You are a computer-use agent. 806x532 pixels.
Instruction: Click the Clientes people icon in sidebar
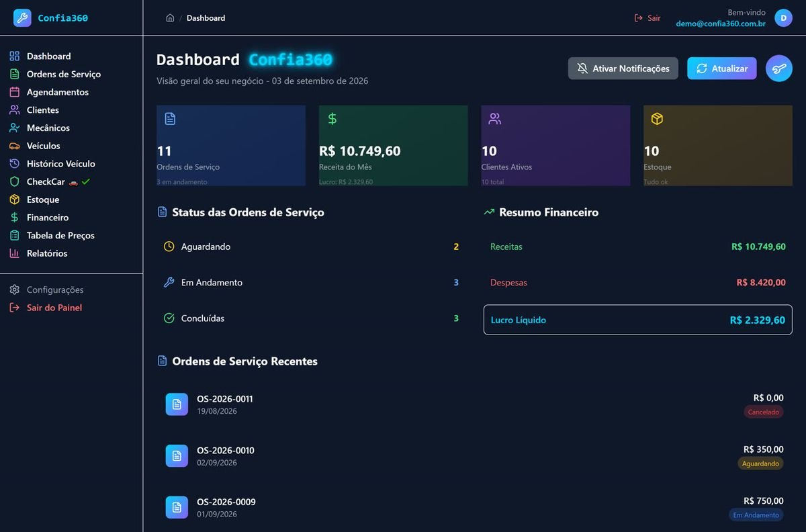click(x=14, y=110)
